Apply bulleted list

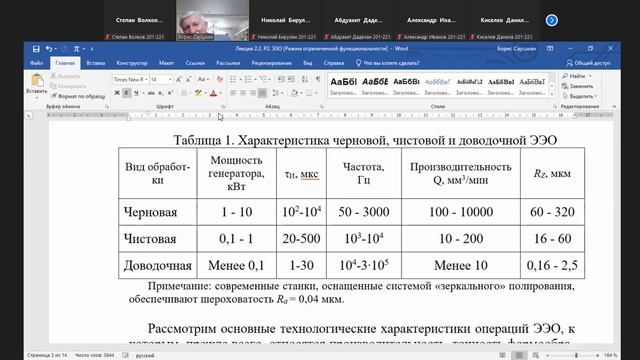tap(233, 79)
